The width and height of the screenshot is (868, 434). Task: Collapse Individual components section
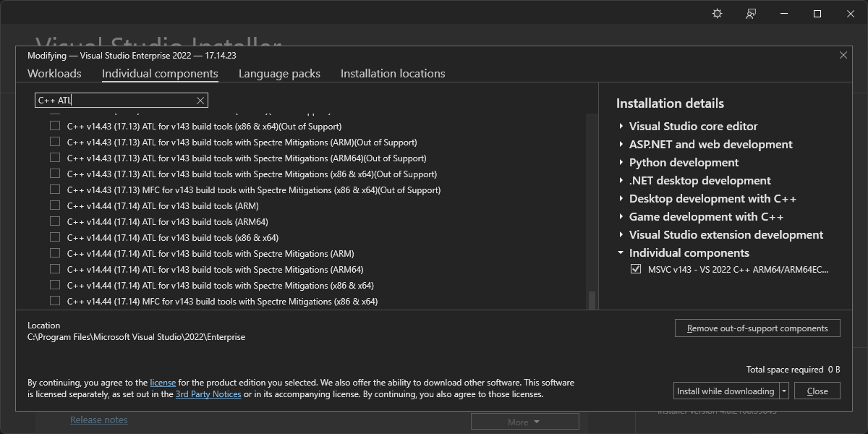click(x=621, y=253)
